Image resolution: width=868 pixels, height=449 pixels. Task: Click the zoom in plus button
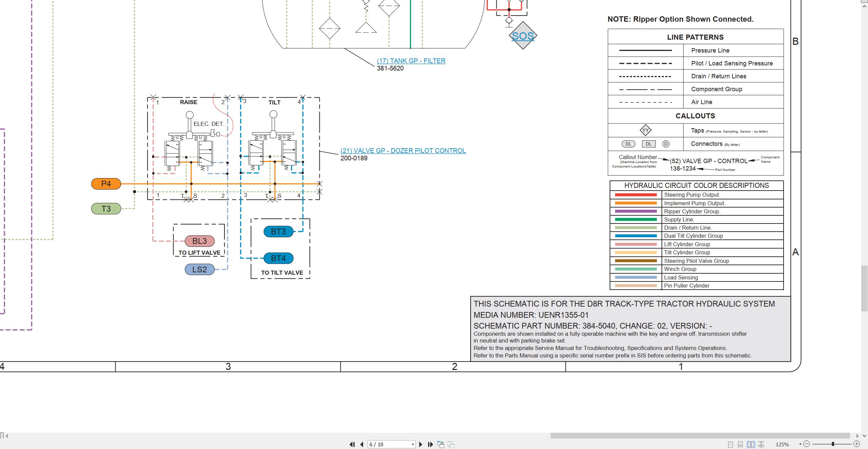point(856,444)
